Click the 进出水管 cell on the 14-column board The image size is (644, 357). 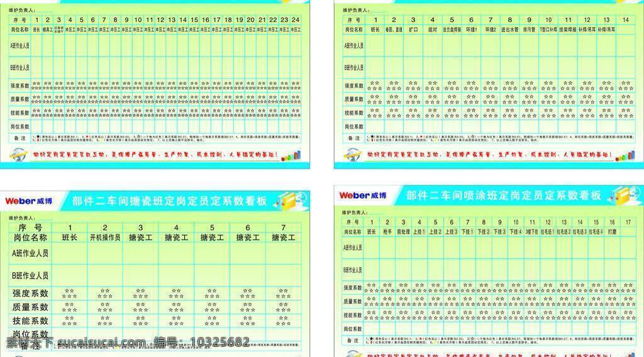tap(509, 30)
